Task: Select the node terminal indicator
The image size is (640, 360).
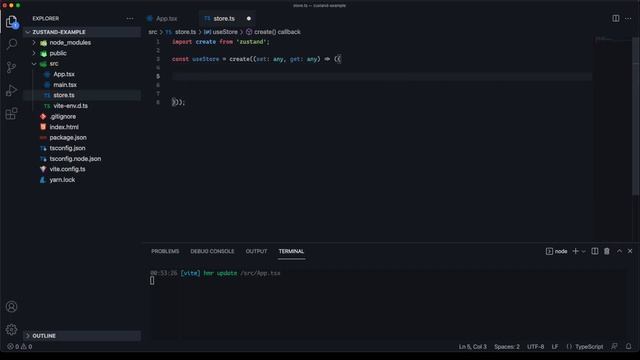Action: pos(557,251)
